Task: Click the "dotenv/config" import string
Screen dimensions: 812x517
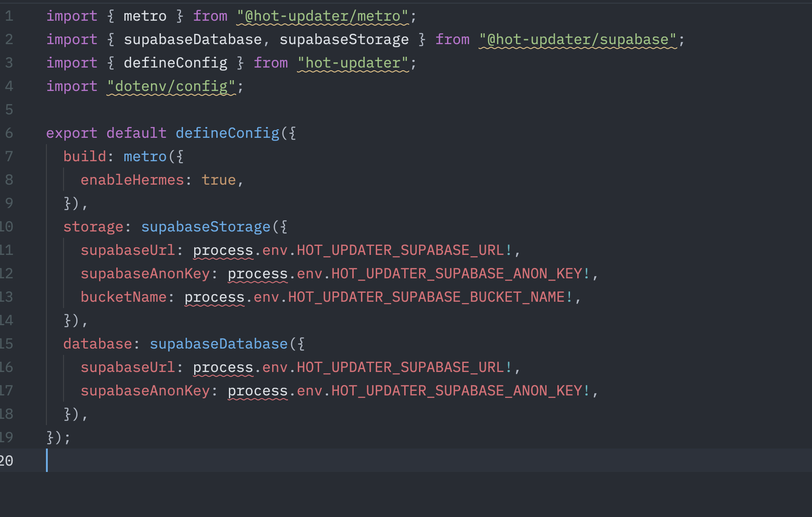Action: coord(171,86)
